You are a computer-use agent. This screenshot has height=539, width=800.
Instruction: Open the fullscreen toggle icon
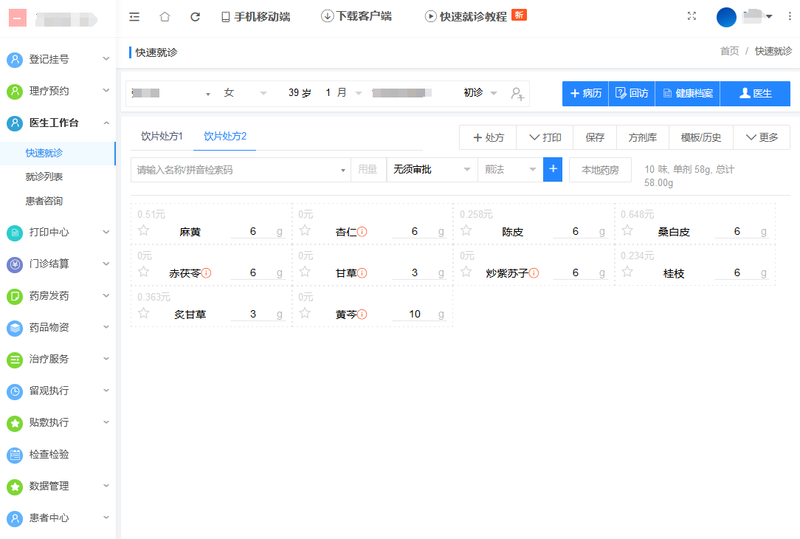[x=691, y=16]
